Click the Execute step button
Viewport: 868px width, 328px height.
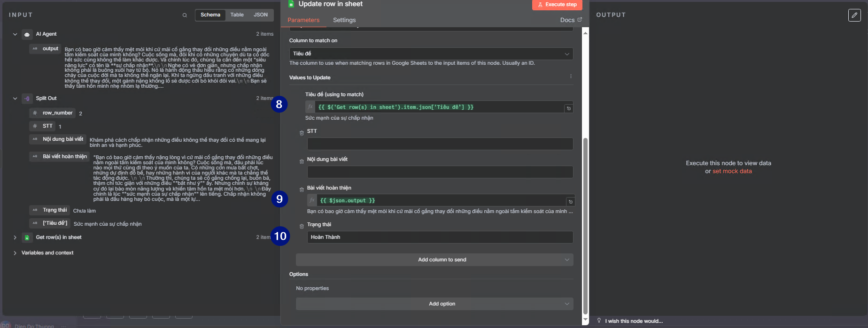coord(557,5)
